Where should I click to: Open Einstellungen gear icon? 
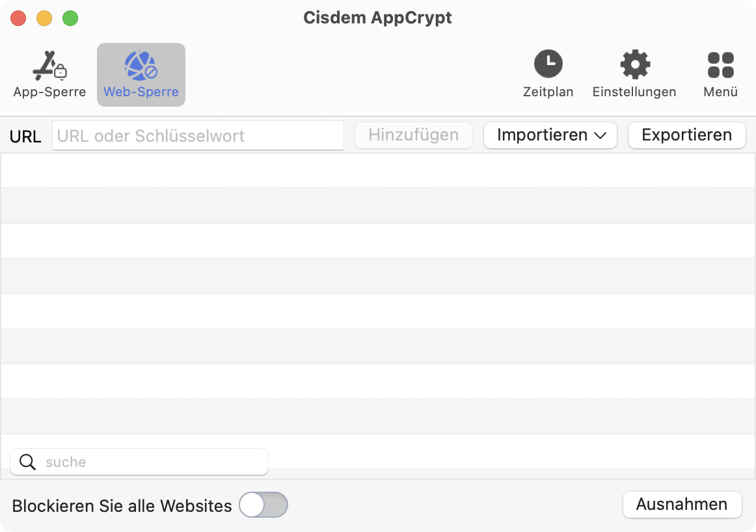(x=635, y=64)
